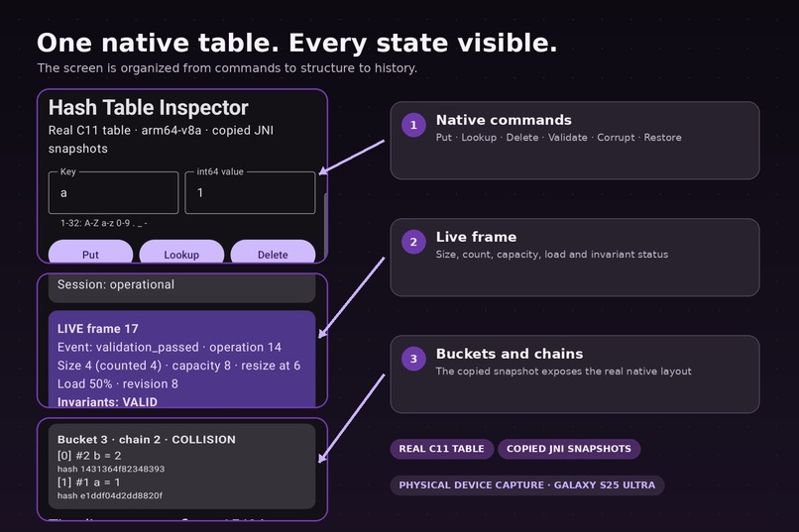Click the 'COPIED JNI SNAPSHOTS' tag
Viewport: 799px width, 532px height.
569,449
